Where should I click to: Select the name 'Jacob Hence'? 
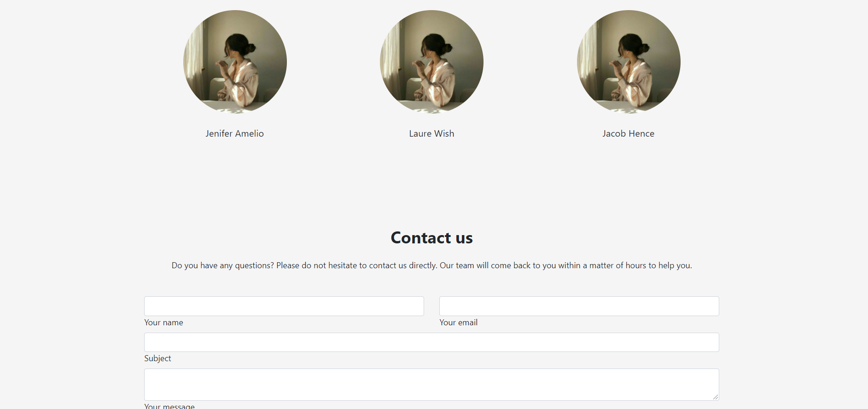pyautogui.click(x=628, y=133)
